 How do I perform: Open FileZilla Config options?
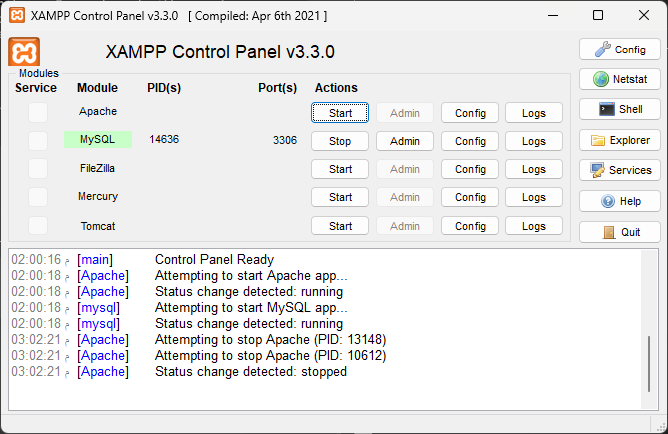click(470, 169)
